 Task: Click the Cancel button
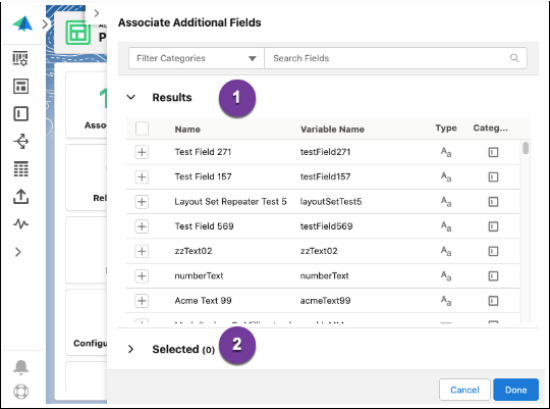464,390
